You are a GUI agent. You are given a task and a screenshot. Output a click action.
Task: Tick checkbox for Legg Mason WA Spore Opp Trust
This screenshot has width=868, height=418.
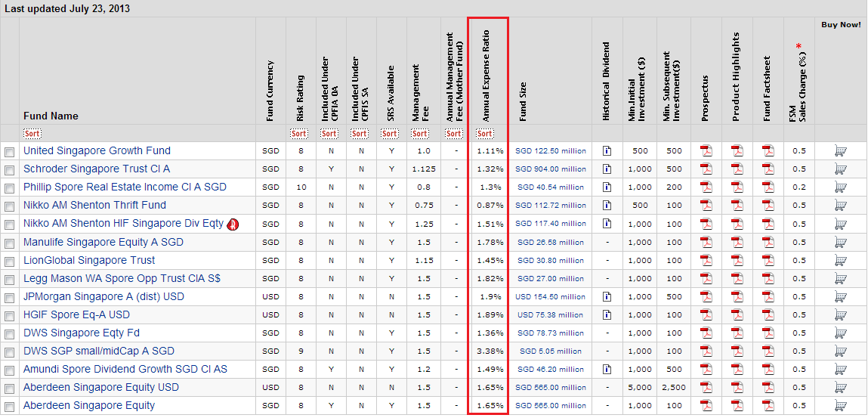tap(9, 280)
